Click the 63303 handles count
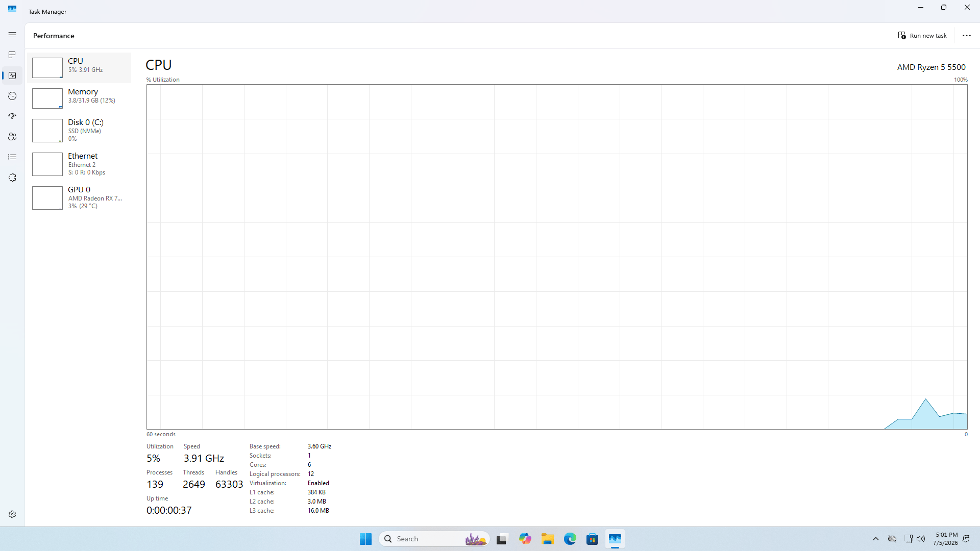980x551 pixels. click(229, 484)
